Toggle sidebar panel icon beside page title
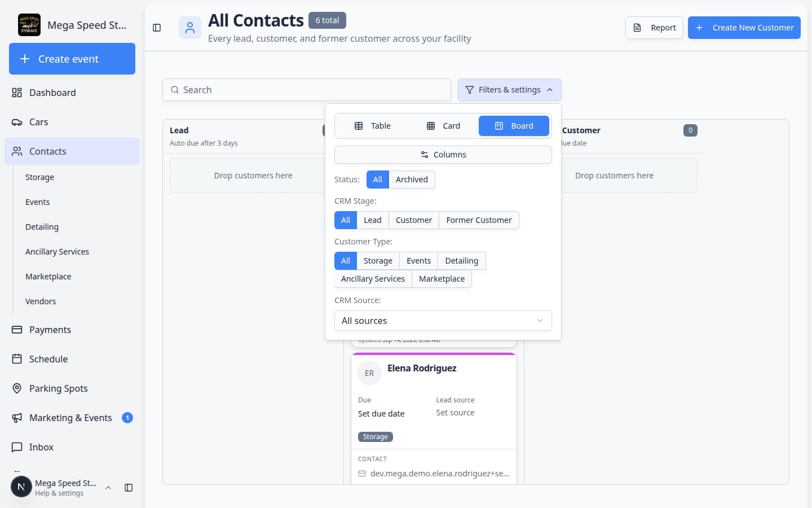The height and width of the screenshot is (508, 812). [x=157, y=28]
